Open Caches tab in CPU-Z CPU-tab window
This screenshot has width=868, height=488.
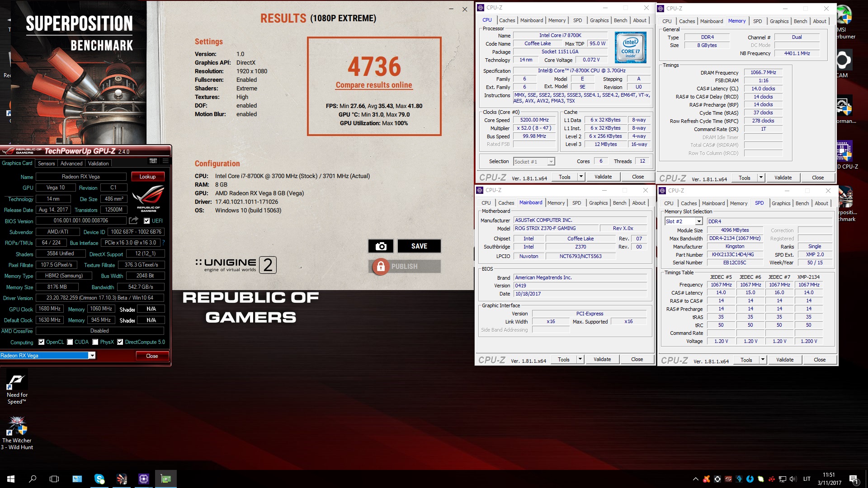click(507, 20)
